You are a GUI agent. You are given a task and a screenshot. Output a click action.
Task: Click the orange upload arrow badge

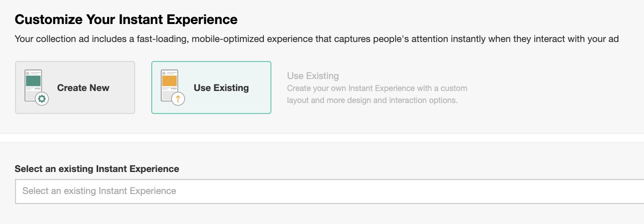(x=178, y=99)
